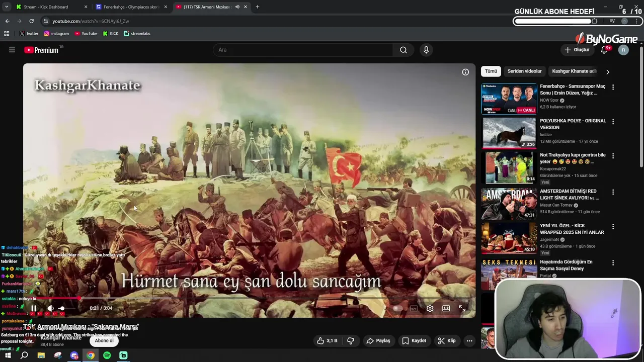Enter fullscreen mode

tap(462, 308)
